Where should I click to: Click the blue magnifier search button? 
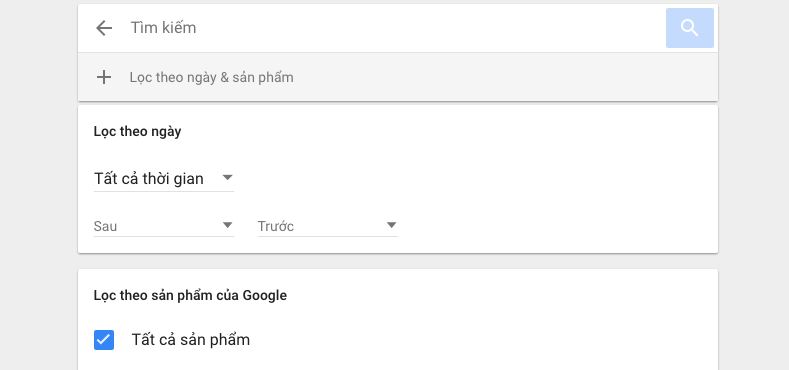[689, 28]
